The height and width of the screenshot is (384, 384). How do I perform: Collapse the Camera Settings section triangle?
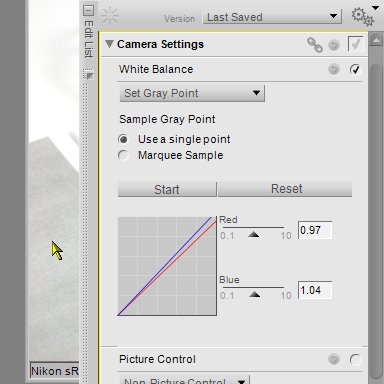pyautogui.click(x=109, y=44)
